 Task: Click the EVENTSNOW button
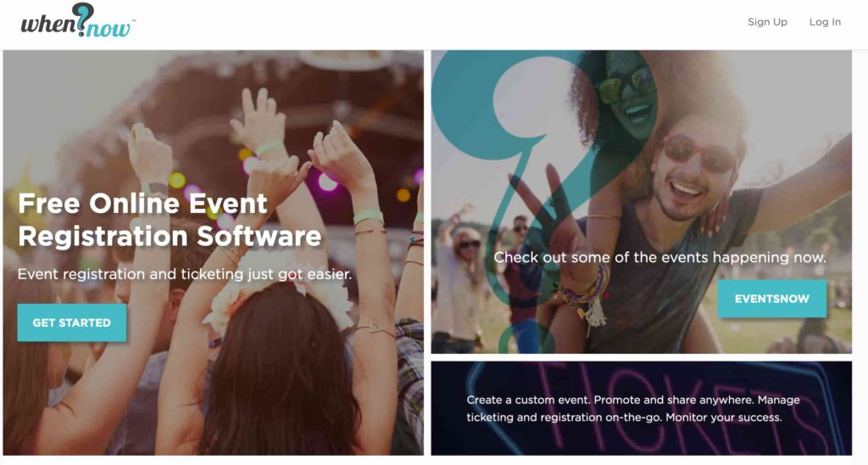tap(771, 299)
